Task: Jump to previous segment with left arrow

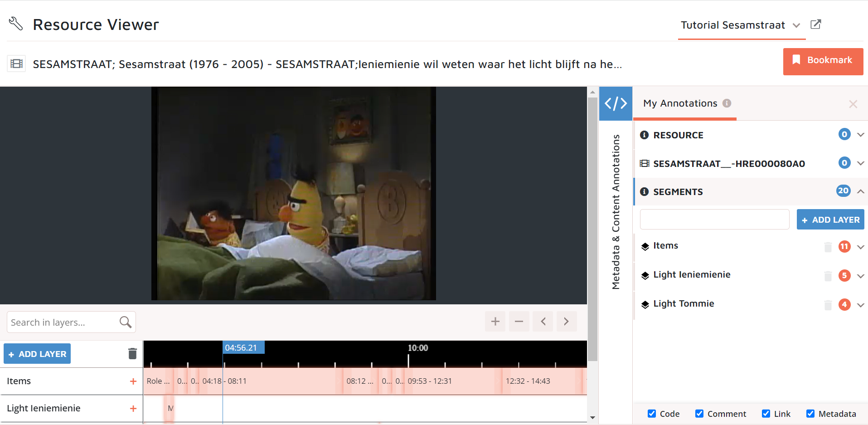Action: [x=543, y=322]
